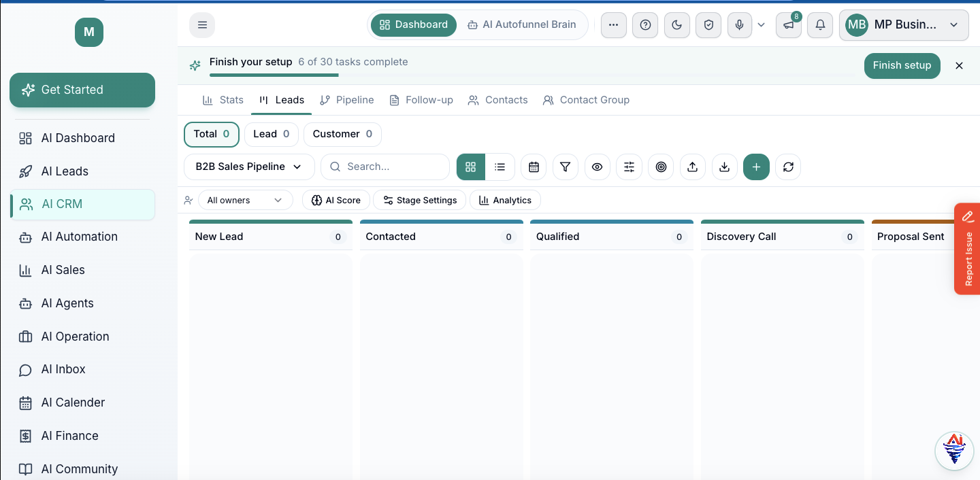Open the help question mark icon

click(x=645, y=25)
